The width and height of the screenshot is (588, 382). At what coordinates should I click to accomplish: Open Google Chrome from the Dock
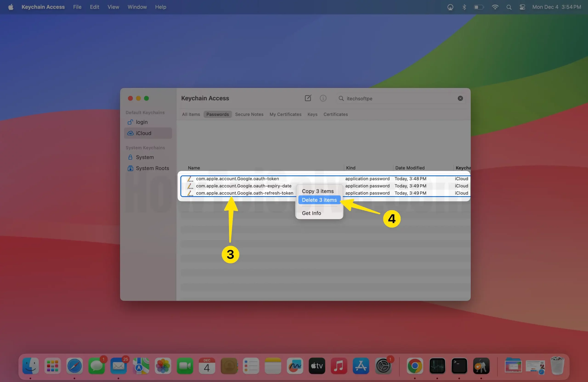[415, 366]
